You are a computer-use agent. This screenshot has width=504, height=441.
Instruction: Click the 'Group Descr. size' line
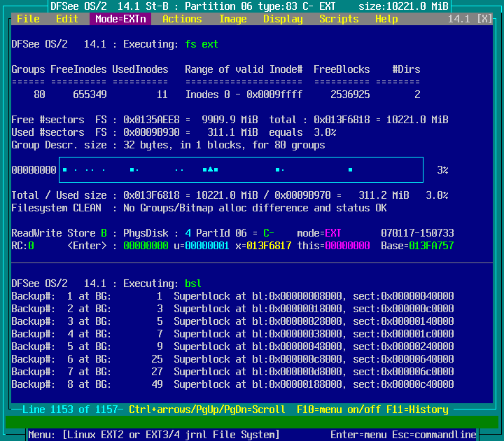(168, 145)
